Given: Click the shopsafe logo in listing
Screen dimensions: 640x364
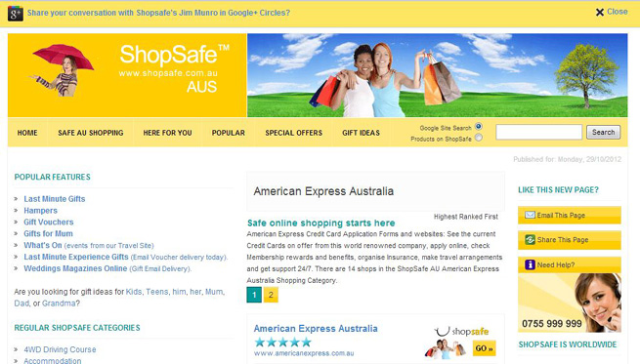Looking at the screenshot, I should point(461,332).
